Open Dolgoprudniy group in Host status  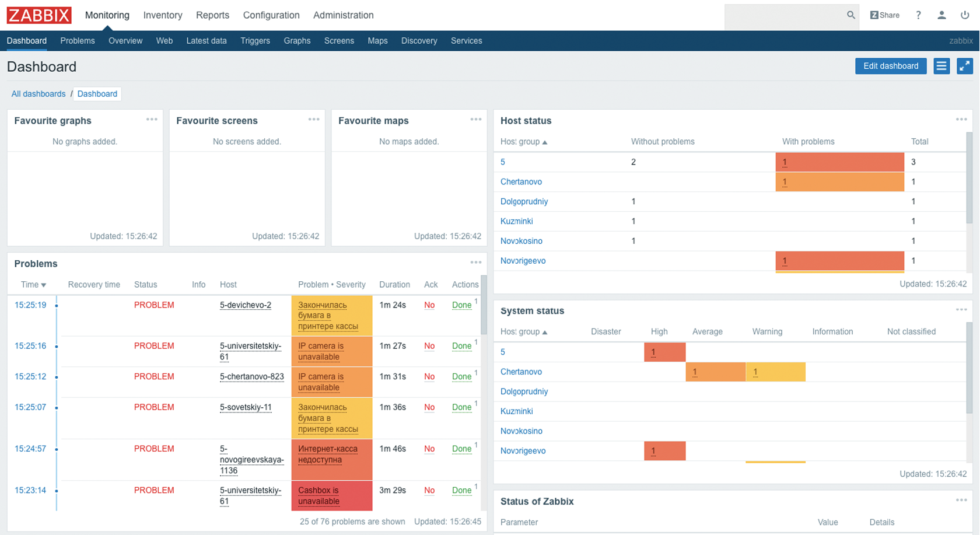(x=524, y=202)
